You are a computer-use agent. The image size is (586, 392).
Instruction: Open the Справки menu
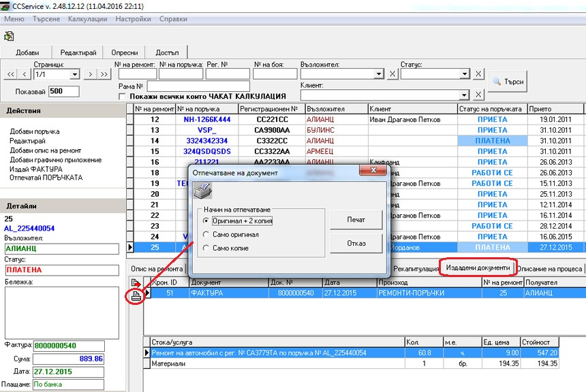click(x=173, y=19)
